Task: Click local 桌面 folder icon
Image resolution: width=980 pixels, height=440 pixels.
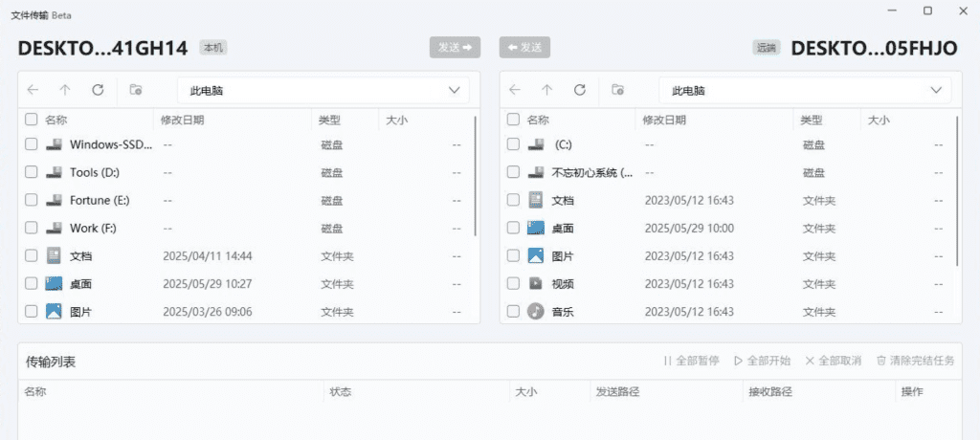Action: point(54,284)
